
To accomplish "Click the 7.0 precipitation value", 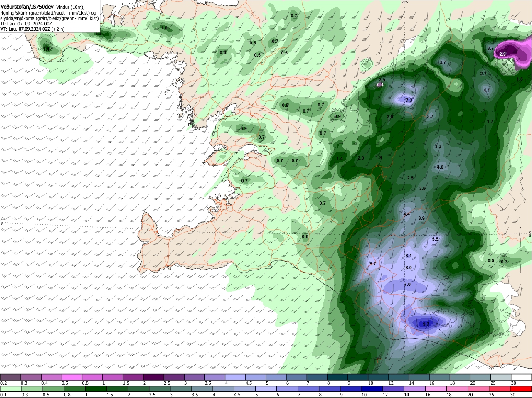I will (x=407, y=285).
